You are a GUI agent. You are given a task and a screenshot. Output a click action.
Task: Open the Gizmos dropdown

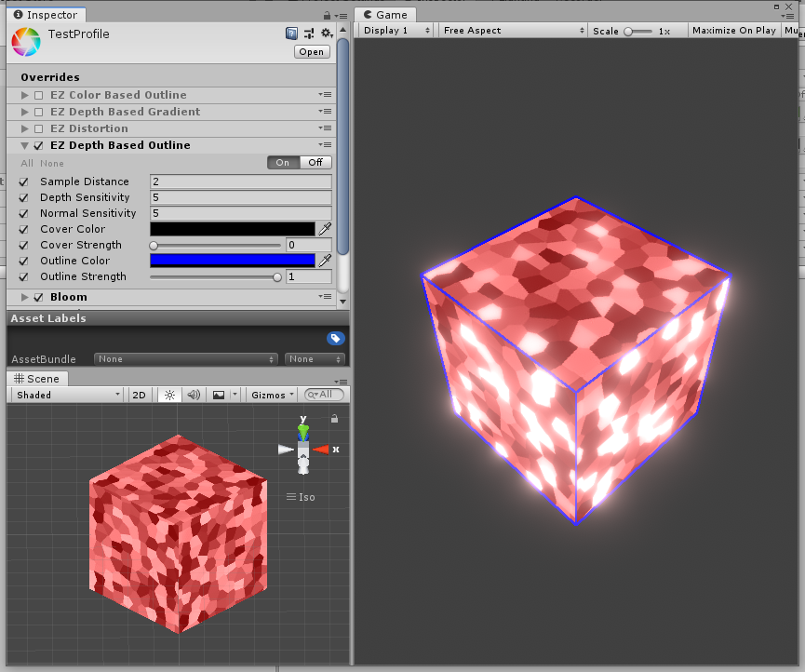[x=272, y=395]
